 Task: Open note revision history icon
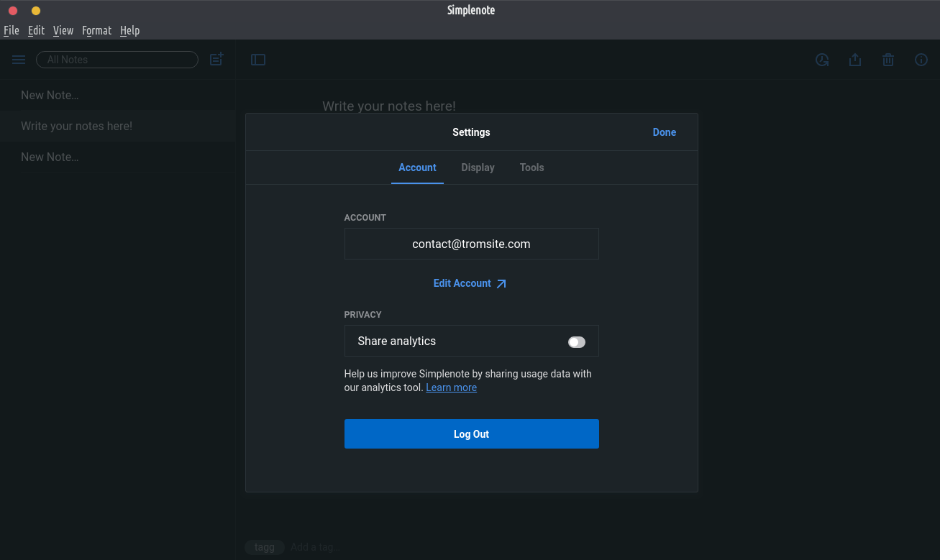pyautogui.click(x=822, y=60)
